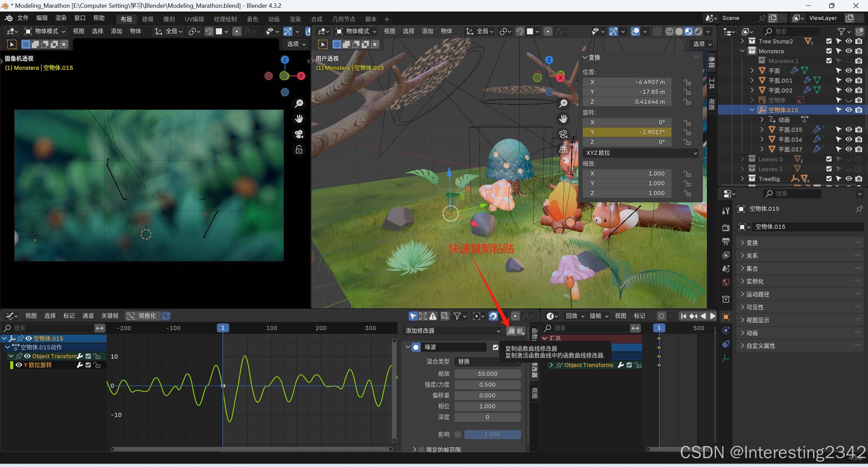The image size is (868, 467).
Task: Open the Object properties tab icon
Action: pyautogui.click(x=726, y=317)
